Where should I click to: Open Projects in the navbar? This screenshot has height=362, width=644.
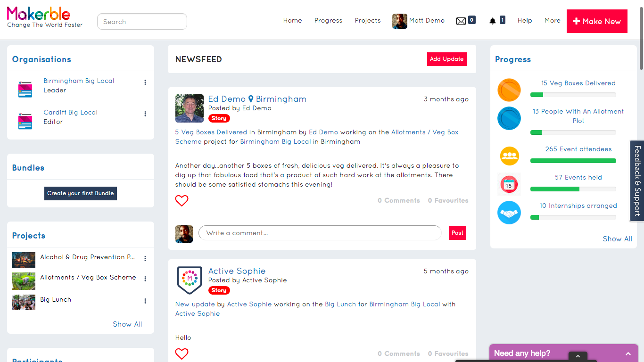(x=368, y=21)
